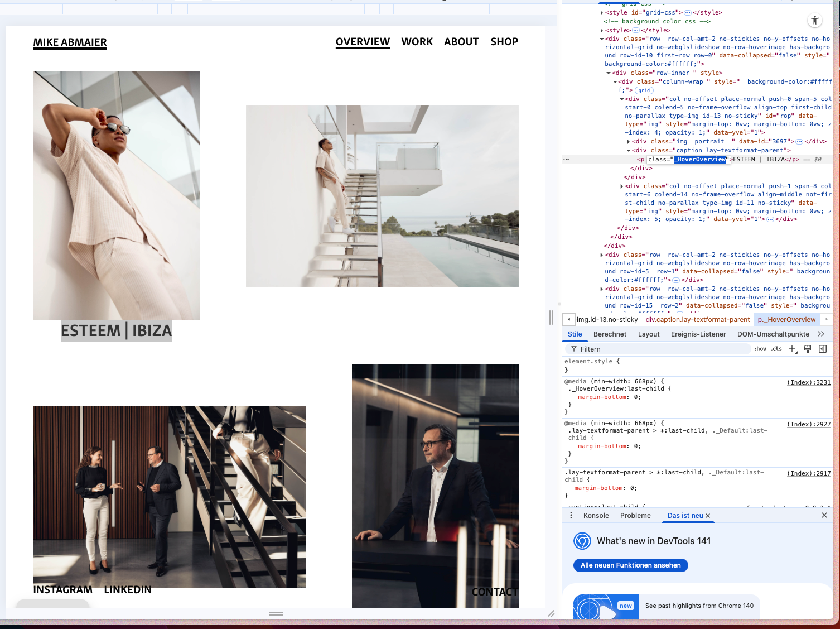This screenshot has height=629, width=840.
Task: Open the Konsole drawer tab
Action: tap(596, 516)
